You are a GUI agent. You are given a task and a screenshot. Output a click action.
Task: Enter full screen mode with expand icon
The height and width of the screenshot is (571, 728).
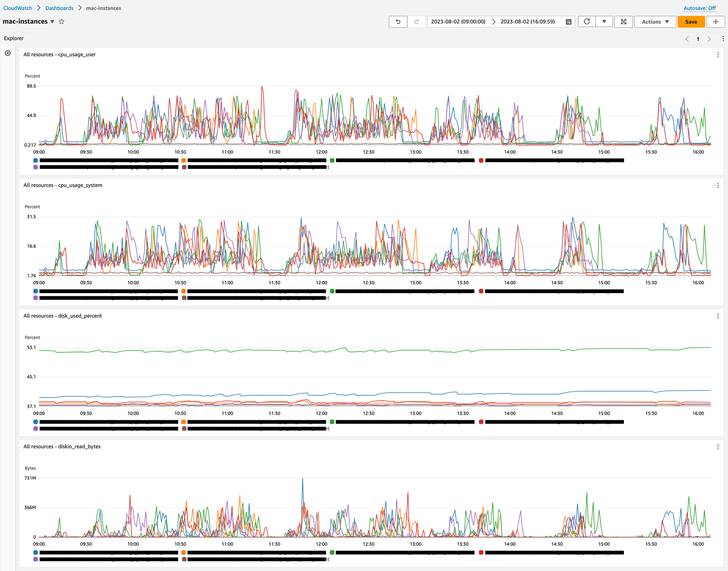624,22
